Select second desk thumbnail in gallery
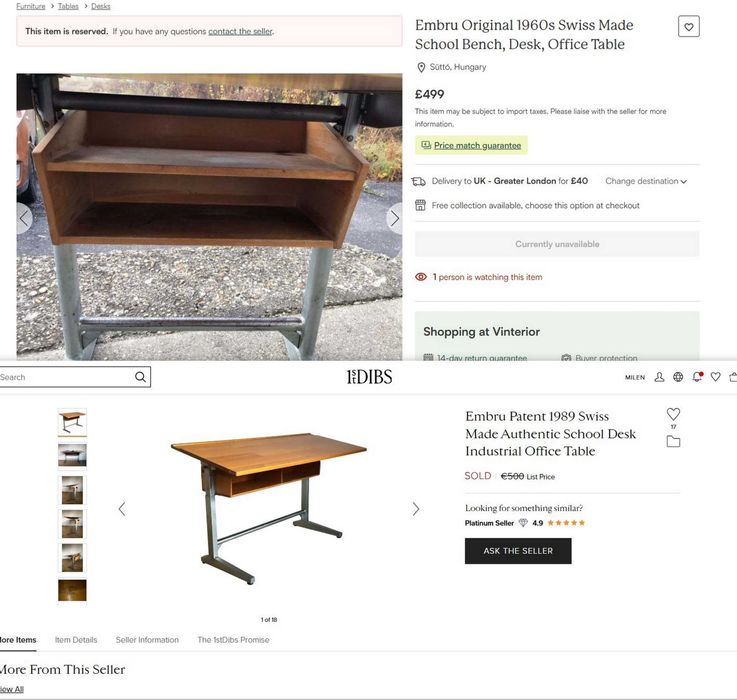737x700 pixels. [x=72, y=456]
